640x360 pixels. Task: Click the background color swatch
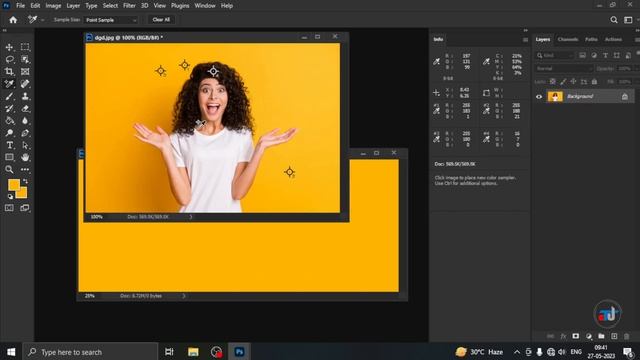[x=22, y=192]
